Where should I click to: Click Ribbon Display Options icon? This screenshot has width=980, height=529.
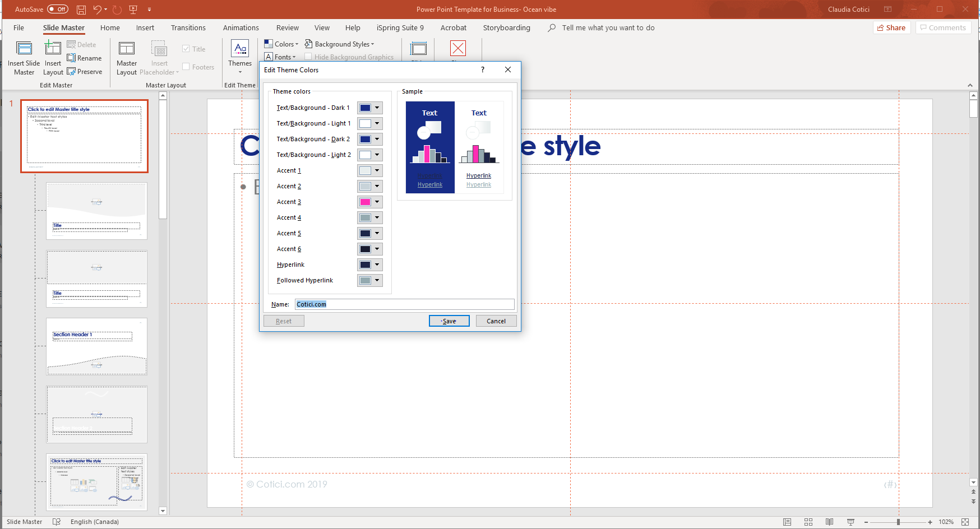pyautogui.click(x=888, y=10)
